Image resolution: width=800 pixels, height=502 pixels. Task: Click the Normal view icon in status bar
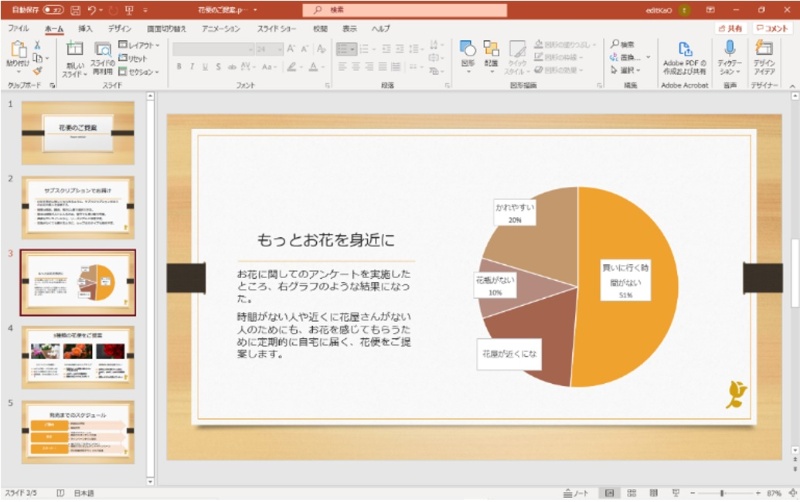(x=609, y=493)
